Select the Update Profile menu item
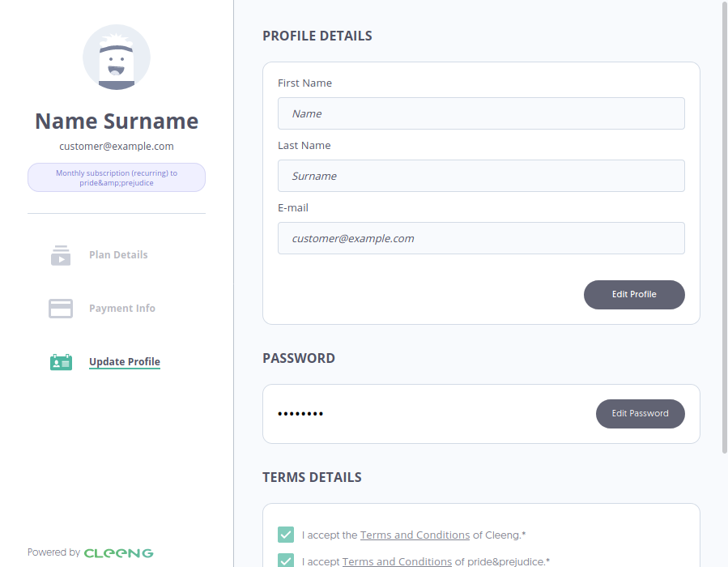Screen dimensions: 728x567 pos(125,362)
